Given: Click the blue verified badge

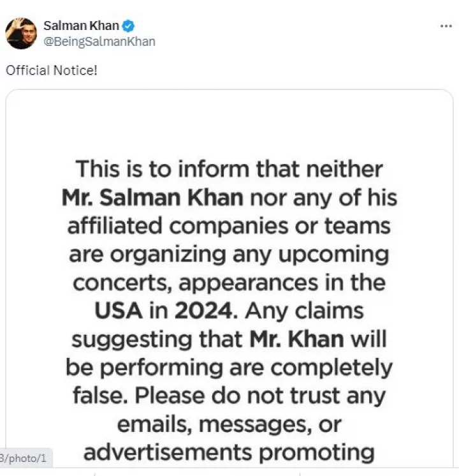Looking at the screenshot, I should click(x=129, y=26).
